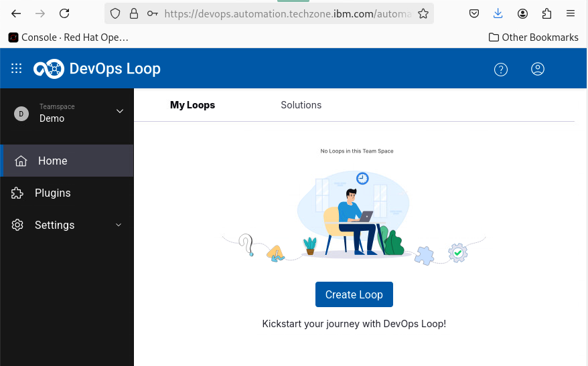Image resolution: width=588 pixels, height=366 pixels.
Task: Switch to the My Loops tab
Action: pyautogui.click(x=192, y=105)
